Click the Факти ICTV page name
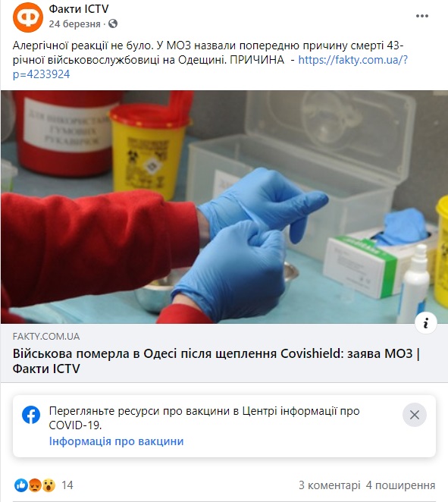Screen dimensions: 448x502 coord(79,8)
